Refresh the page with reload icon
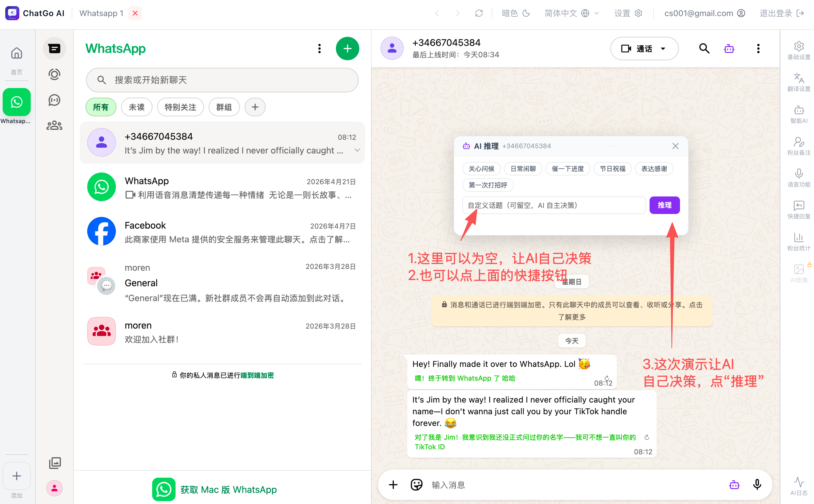This screenshot has height=504, width=814. pos(479,13)
